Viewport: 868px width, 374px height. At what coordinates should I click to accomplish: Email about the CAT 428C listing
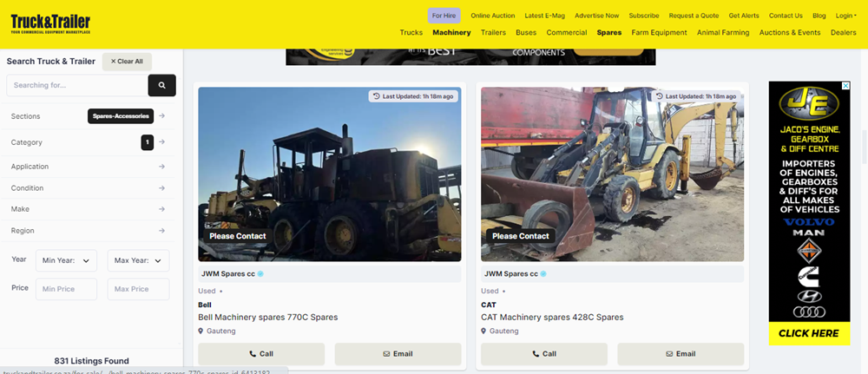click(681, 354)
